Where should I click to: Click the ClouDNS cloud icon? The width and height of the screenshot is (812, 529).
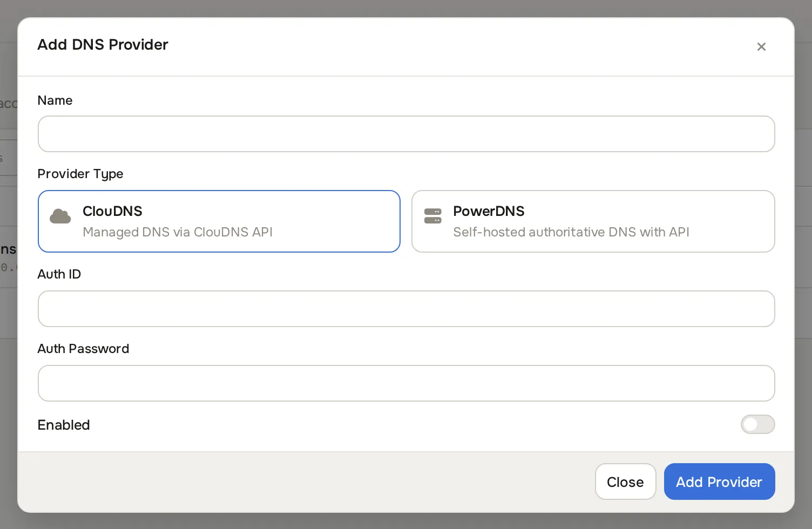pyautogui.click(x=60, y=216)
